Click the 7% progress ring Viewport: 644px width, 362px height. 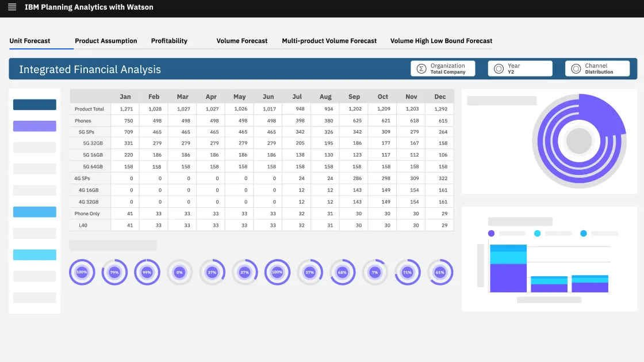[x=374, y=272]
